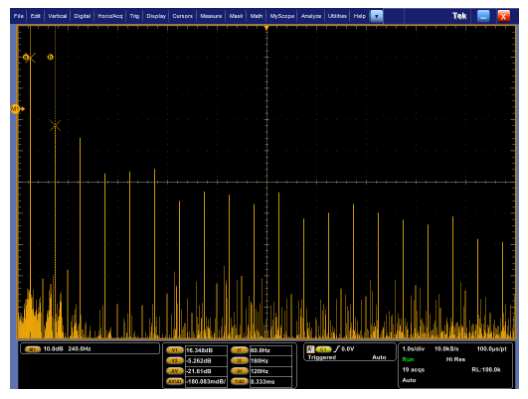
Task: Open the File menu
Action: coord(19,16)
